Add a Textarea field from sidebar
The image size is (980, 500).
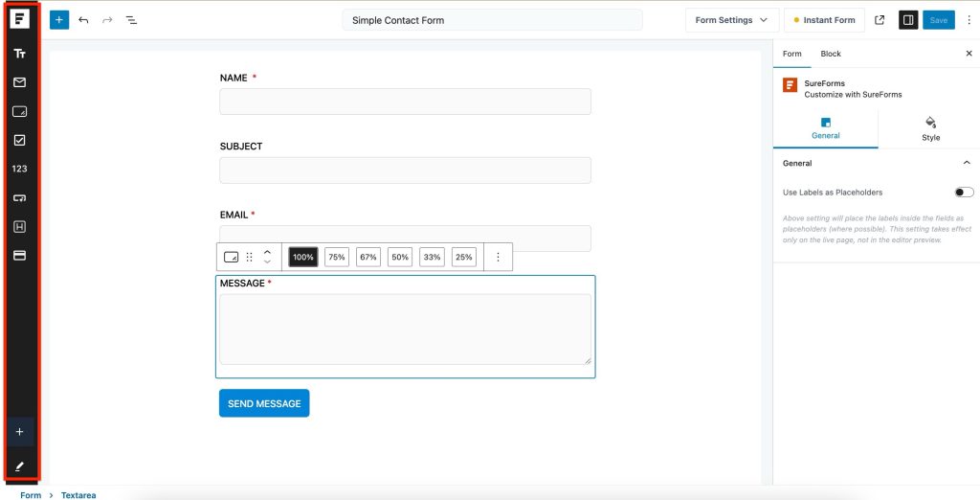[x=19, y=111]
